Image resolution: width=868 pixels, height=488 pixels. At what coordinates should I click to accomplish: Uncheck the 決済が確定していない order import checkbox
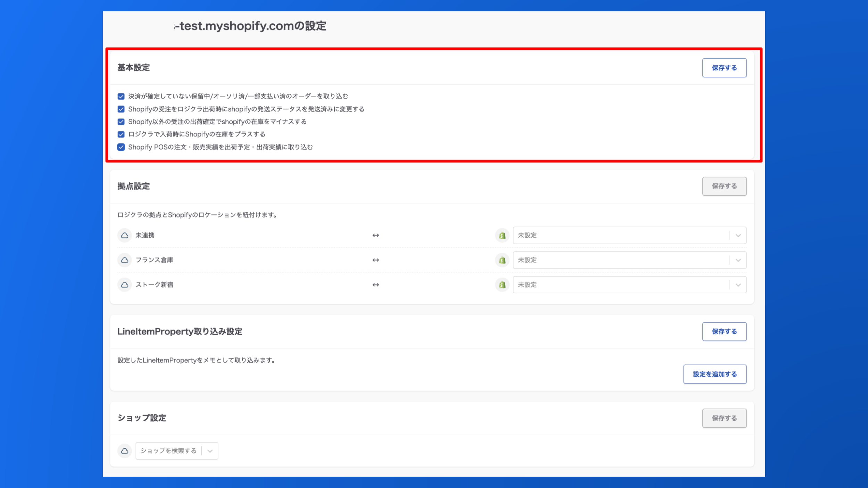point(121,96)
